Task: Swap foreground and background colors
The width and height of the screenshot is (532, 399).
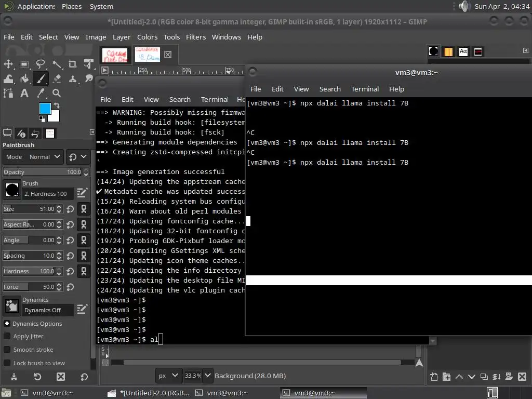Action: click(57, 105)
